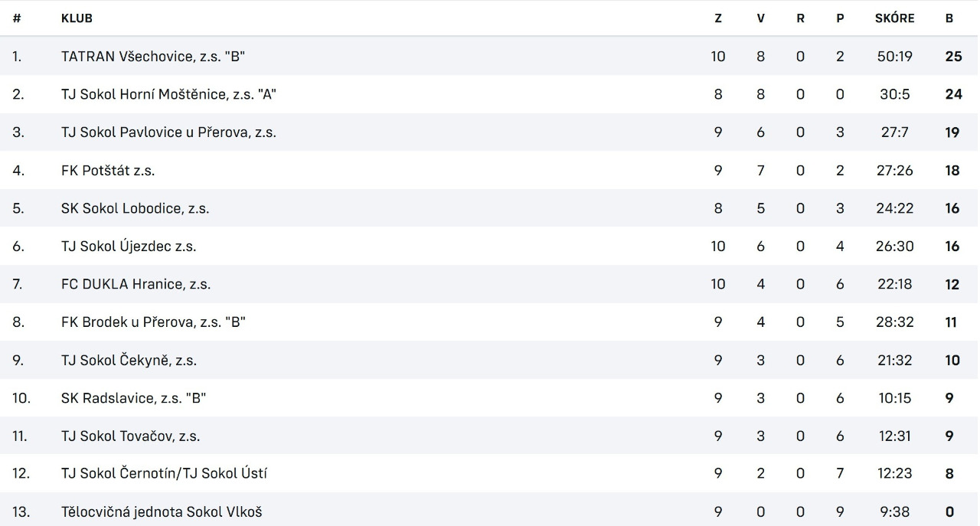Open Tělocvičná jednota Sokol Vlkoš club
This screenshot has height=526, width=980.
tap(162, 511)
